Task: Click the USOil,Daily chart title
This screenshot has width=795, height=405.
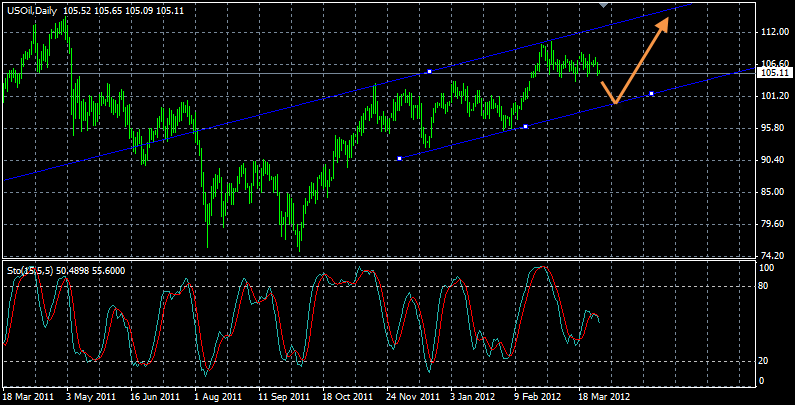Action: click(33, 10)
